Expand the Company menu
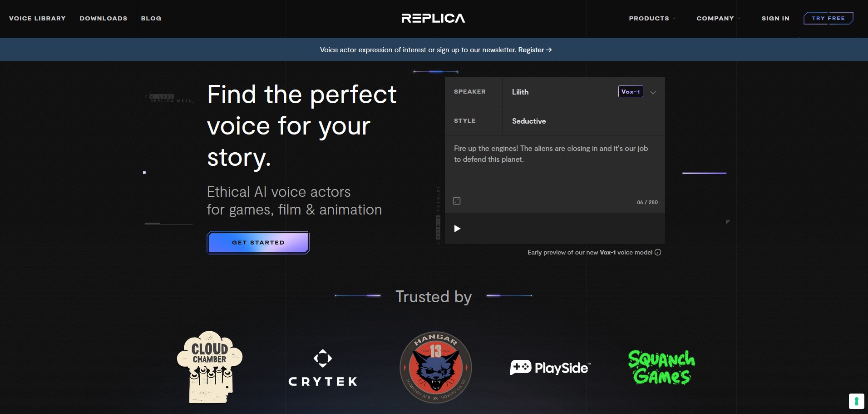The height and width of the screenshot is (414, 868). tap(718, 18)
